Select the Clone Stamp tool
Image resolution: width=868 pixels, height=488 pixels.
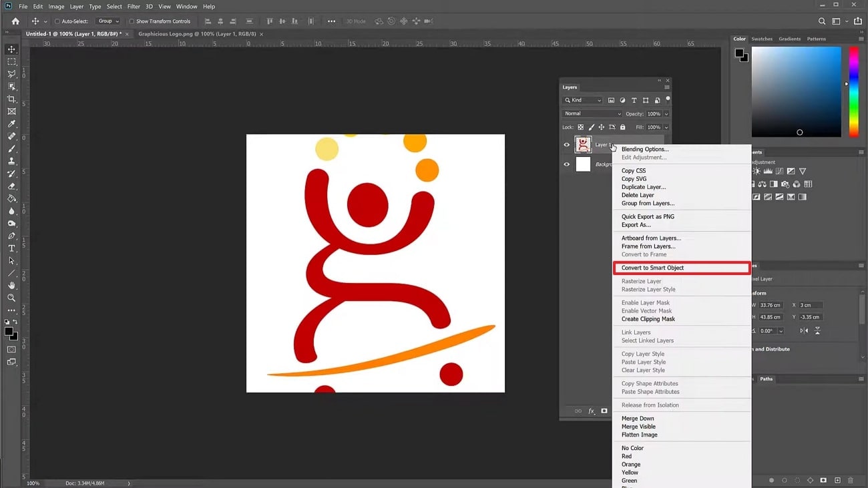[x=11, y=161]
